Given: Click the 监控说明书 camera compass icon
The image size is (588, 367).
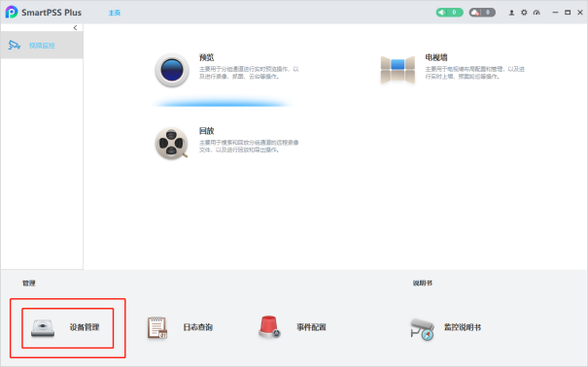Looking at the screenshot, I should (x=422, y=329).
